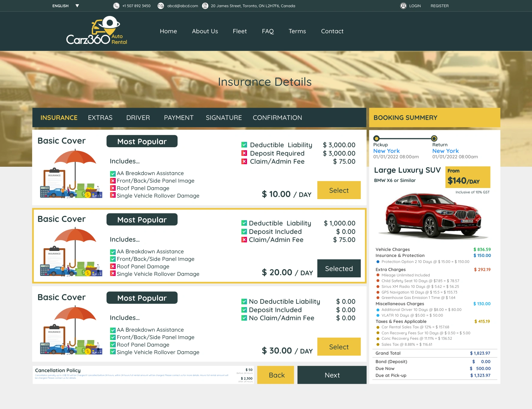This screenshot has height=409, width=532.
Task: Click the return point marker on booking timeline
Action: click(x=434, y=139)
